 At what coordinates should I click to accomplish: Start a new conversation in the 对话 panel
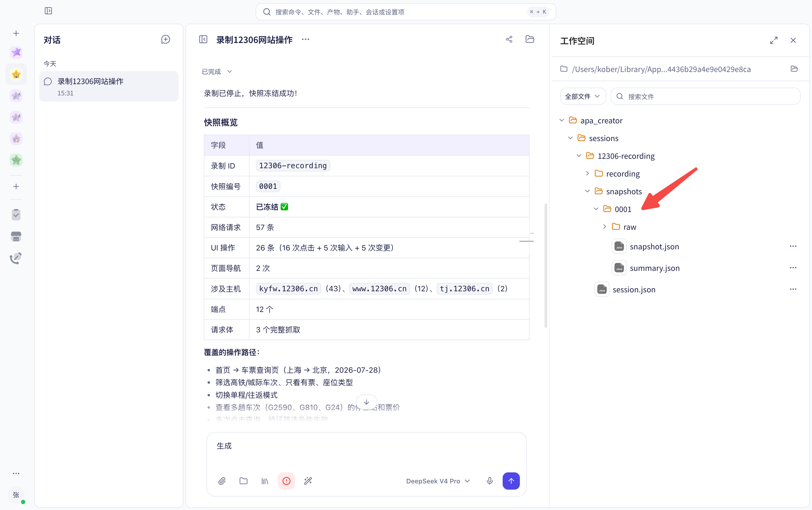[x=165, y=40]
